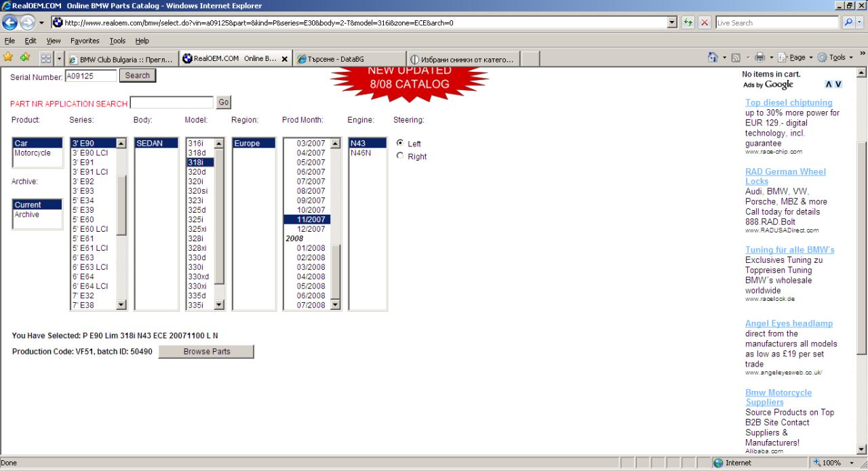Screen dimensions: 868x471
Task: Switch to BMW Club Bulgaria tab
Action: coord(122,59)
